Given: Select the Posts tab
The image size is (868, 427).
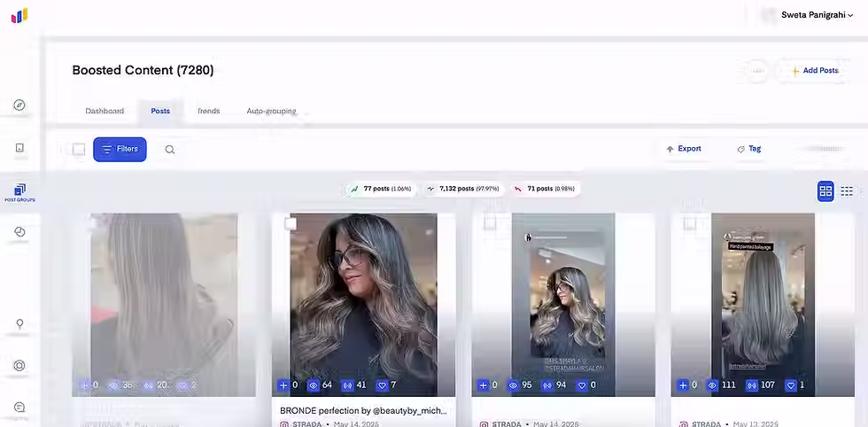Looking at the screenshot, I should click(160, 111).
